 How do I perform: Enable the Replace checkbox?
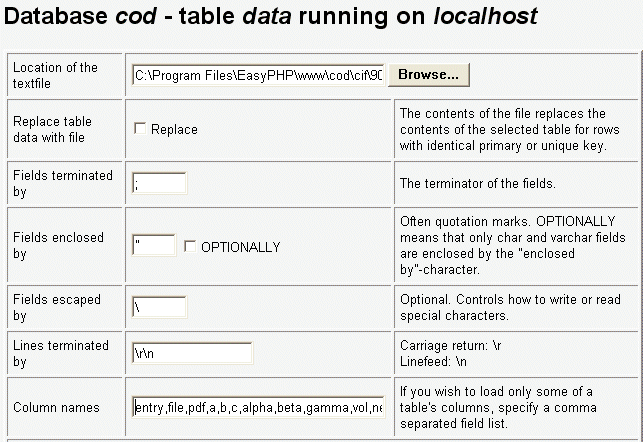140,129
